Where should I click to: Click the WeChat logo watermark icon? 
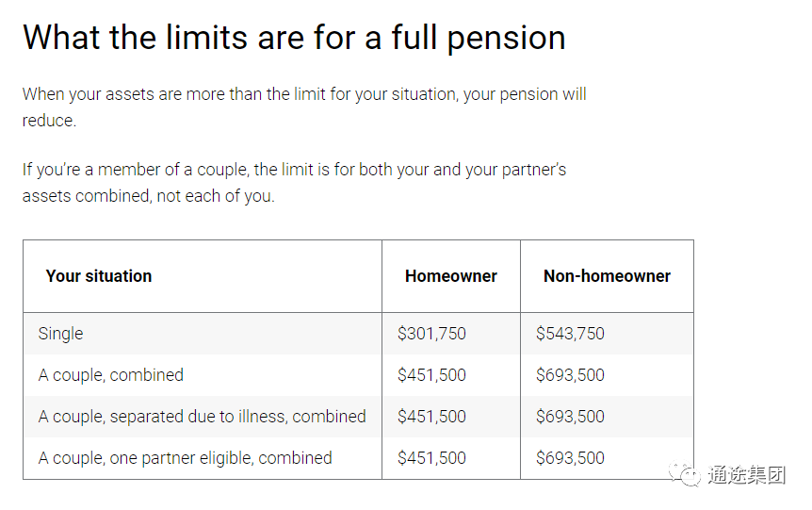coord(684,473)
